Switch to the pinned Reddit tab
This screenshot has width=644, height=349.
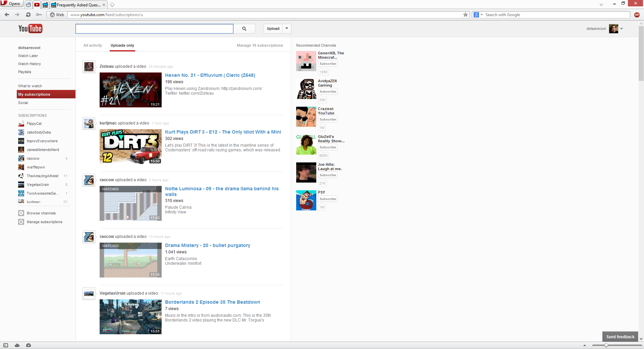click(29, 5)
